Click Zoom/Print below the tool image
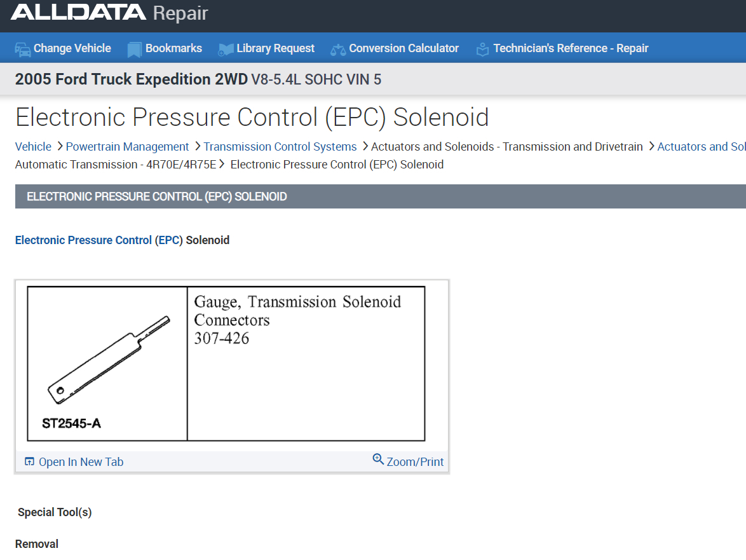The image size is (746, 560). [x=415, y=462]
